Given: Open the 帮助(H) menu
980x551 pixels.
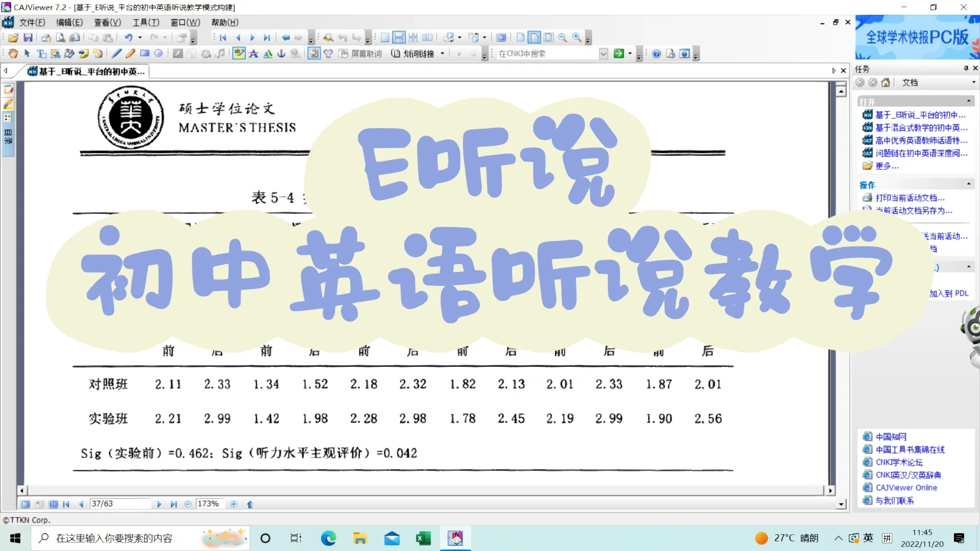Looking at the screenshot, I should (x=225, y=22).
